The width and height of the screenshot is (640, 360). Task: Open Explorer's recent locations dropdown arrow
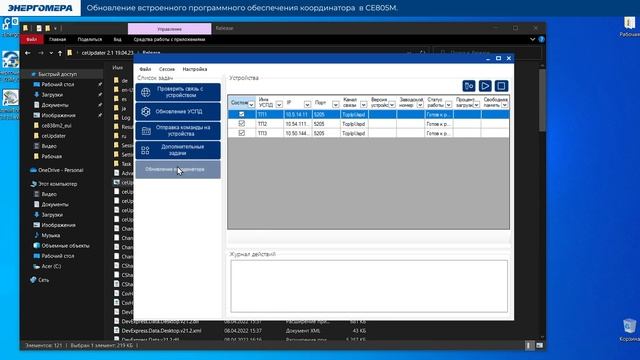[51, 53]
